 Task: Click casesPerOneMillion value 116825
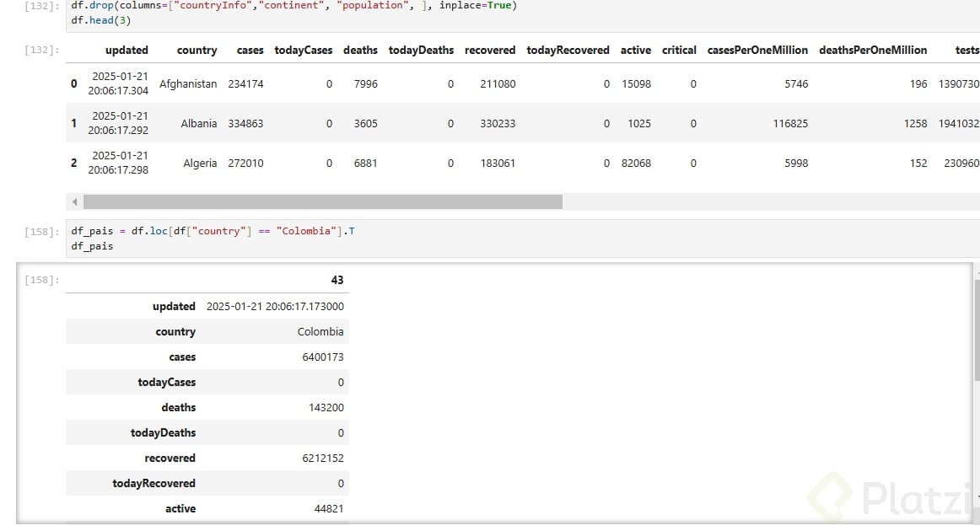(x=790, y=124)
